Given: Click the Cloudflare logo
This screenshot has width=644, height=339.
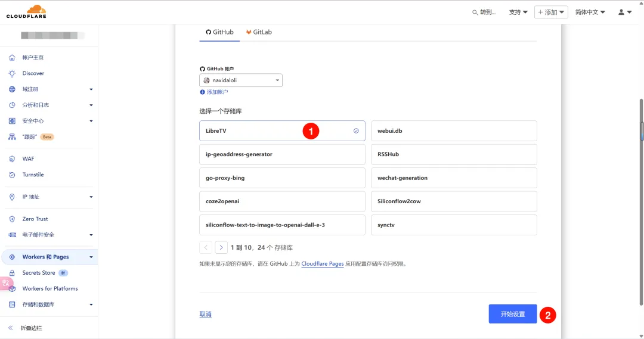Looking at the screenshot, I should (x=26, y=11).
